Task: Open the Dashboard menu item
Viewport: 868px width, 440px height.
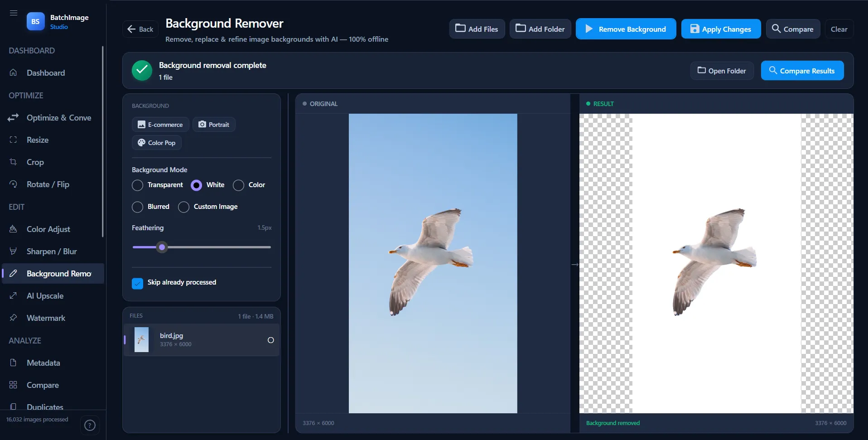Action: [53, 73]
